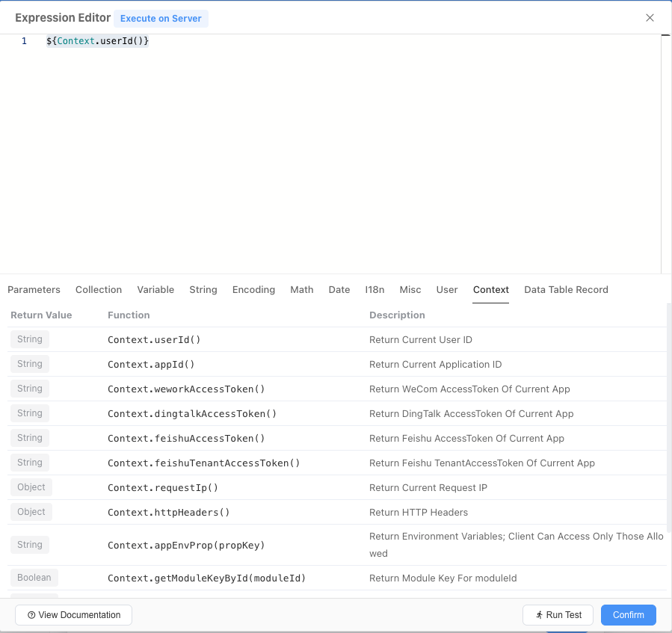The width and height of the screenshot is (672, 633).
Task: Pick the Context.requestIp() function row
Action: pyautogui.click(x=162, y=488)
